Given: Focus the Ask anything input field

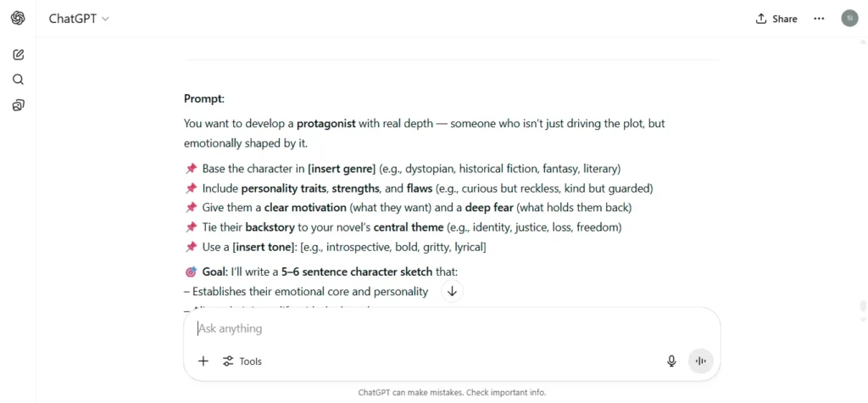Looking at the screenshot, I should (451, 328).
